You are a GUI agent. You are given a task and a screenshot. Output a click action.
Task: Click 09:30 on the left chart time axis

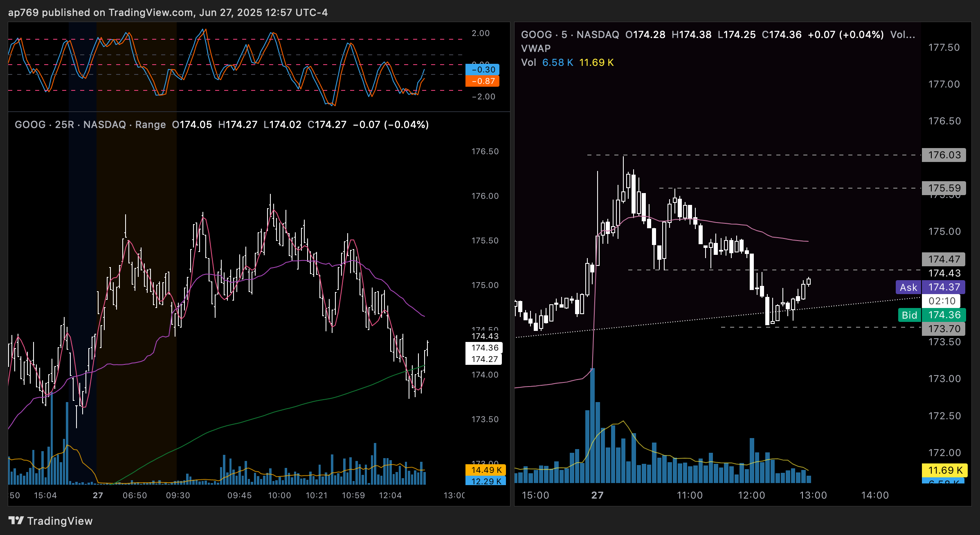tap(178, 495)
